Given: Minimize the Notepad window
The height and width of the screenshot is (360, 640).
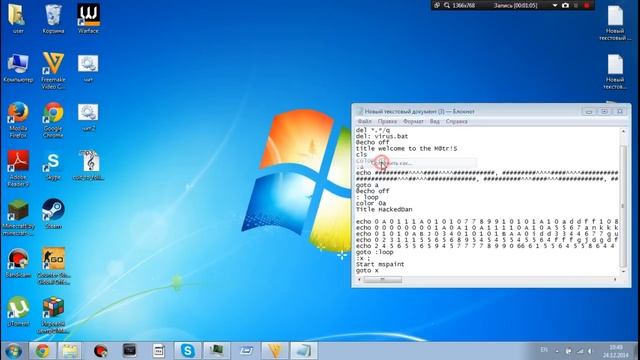Looking at the screenshot, I should [x=589, y=111].
